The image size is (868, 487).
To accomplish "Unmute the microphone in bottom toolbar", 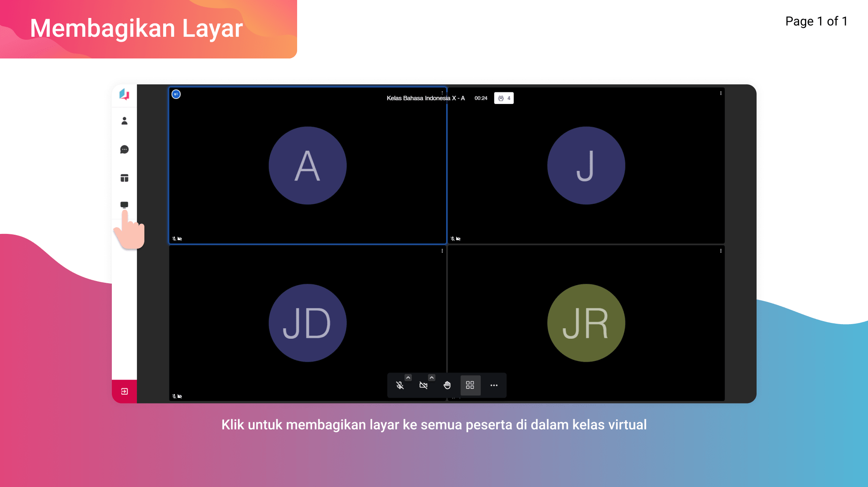I will coord(400,385).
